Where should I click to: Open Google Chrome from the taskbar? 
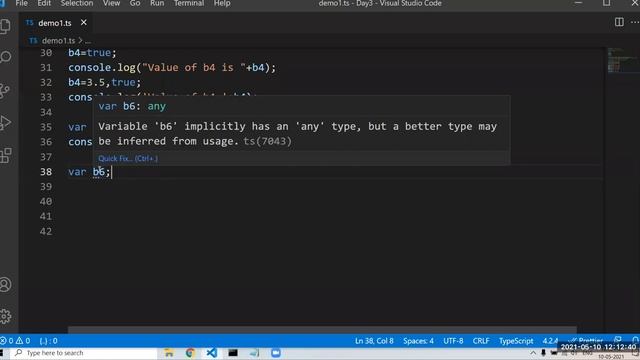tap(190, 353)
